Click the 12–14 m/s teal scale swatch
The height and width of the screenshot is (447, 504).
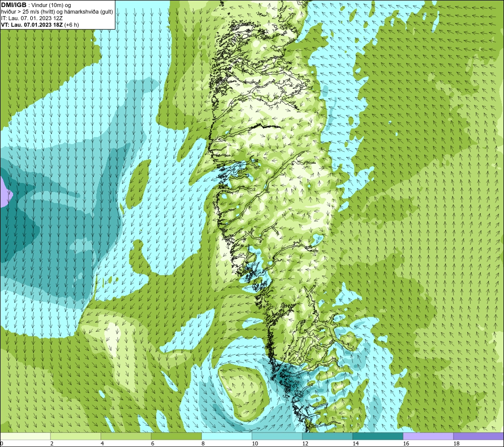(327, 436)
